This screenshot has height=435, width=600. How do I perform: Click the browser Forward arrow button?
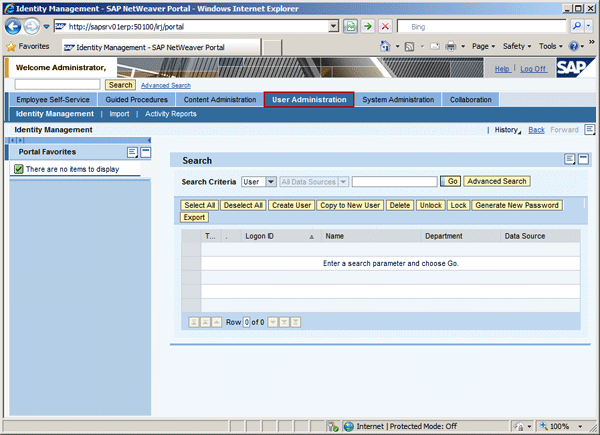[x=32, y=26]
